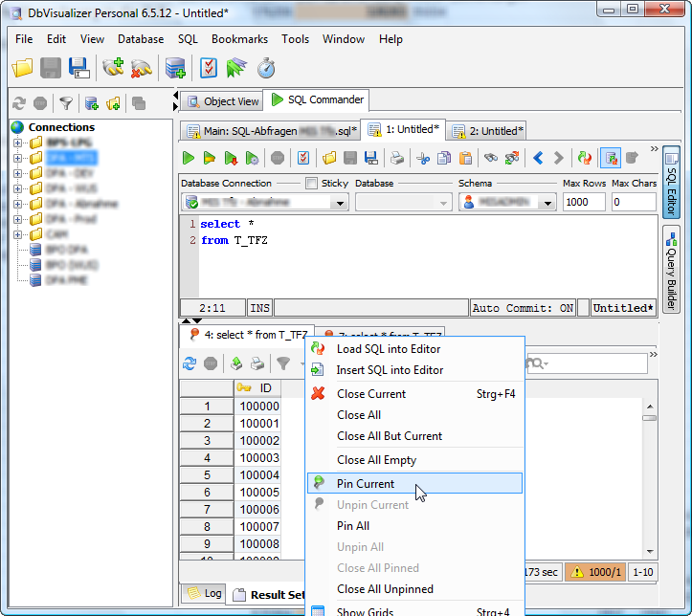
Task: Click the 1000/1 warning status button
Action: pos(595,572)
